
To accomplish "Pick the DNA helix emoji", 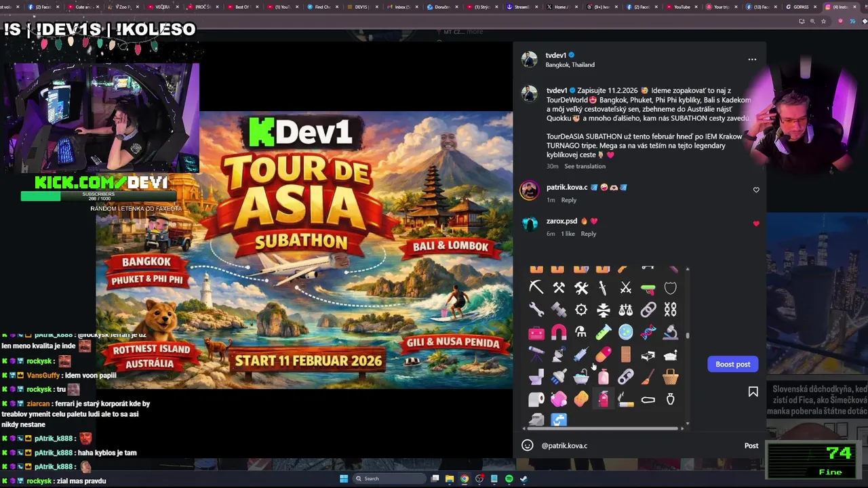I will [648, 332].
